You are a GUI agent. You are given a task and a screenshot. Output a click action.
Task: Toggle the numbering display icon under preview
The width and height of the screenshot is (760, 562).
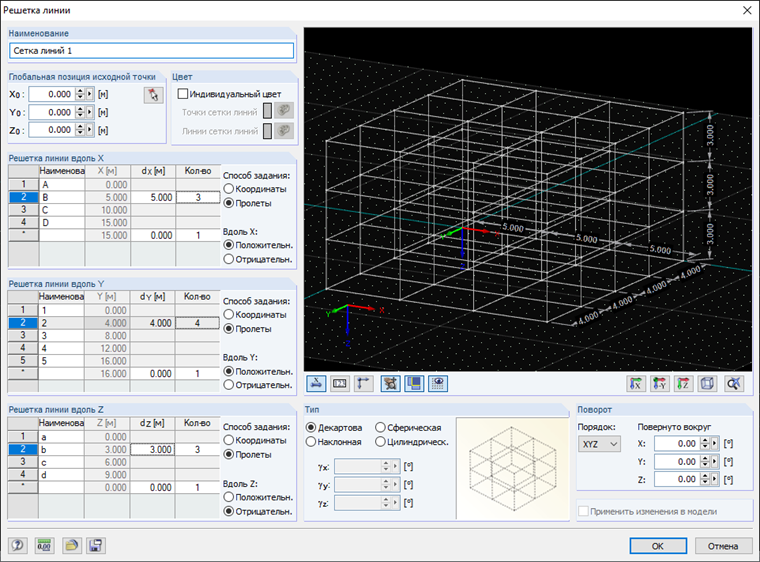(339, 383)
